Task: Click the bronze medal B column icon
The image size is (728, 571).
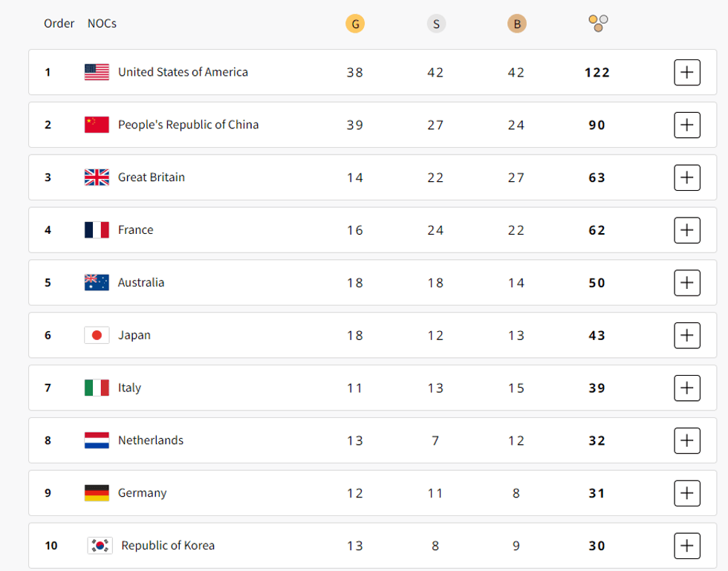Action: 517,24
